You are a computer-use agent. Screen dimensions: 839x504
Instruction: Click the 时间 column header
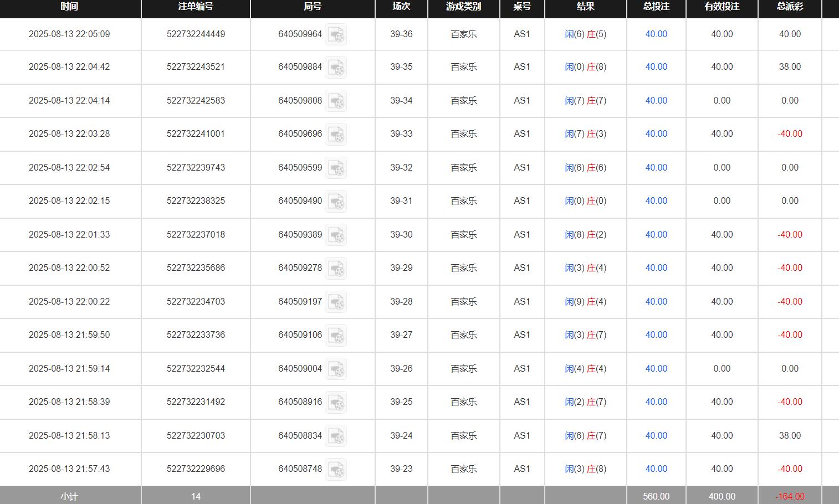click(x=69, y=7)
